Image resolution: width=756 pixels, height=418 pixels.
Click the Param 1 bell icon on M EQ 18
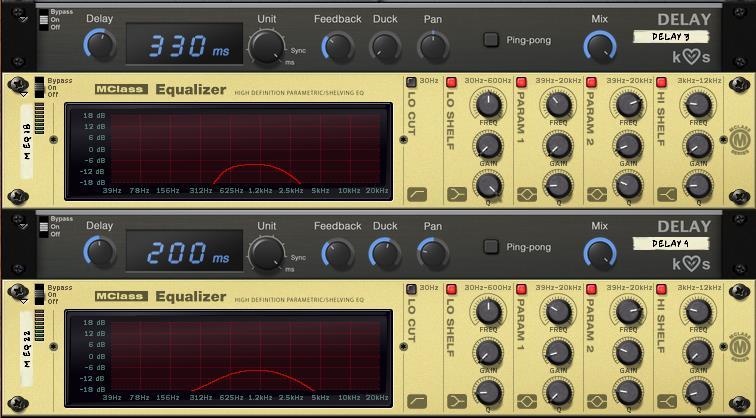527,194
